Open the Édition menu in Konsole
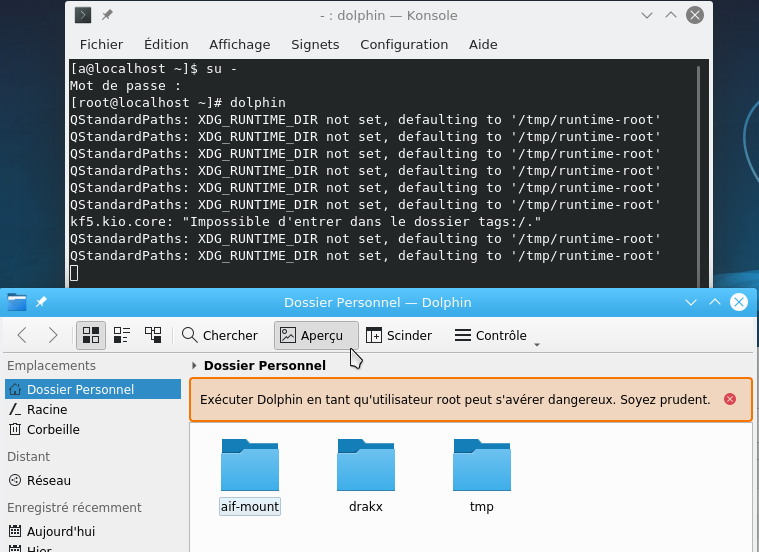This screenshot has width=759, height=552. pyautogui.click(x=166, y=45)
